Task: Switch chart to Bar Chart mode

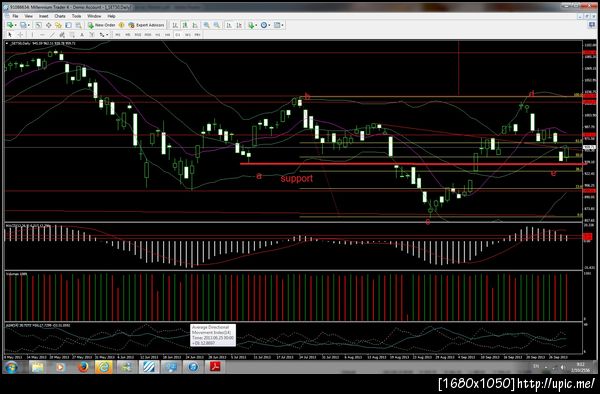Action: coord(175,25)
